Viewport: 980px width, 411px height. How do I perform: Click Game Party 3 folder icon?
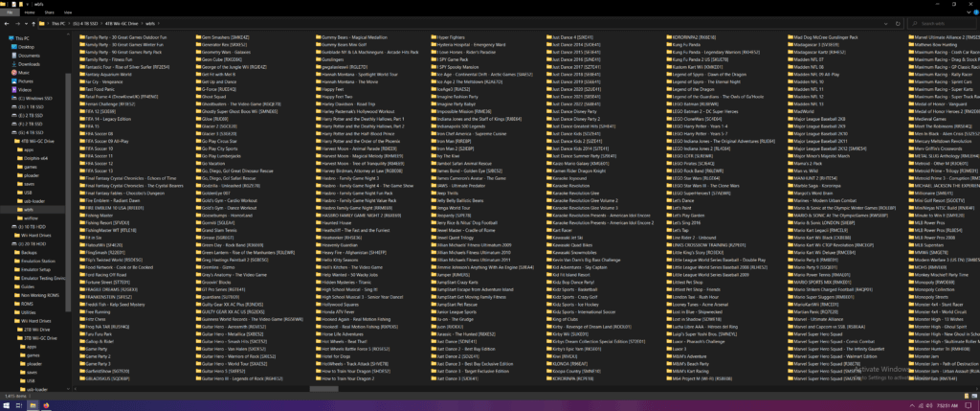(x=82, y=363)
